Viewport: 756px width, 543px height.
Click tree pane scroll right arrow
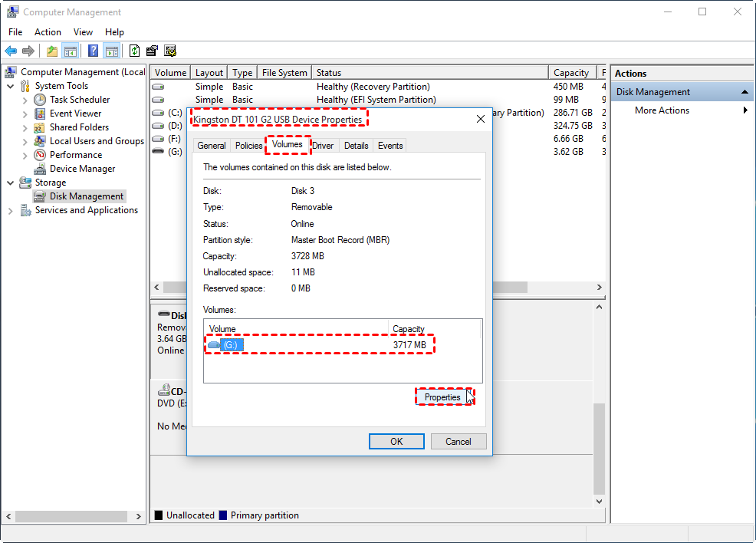138,516
